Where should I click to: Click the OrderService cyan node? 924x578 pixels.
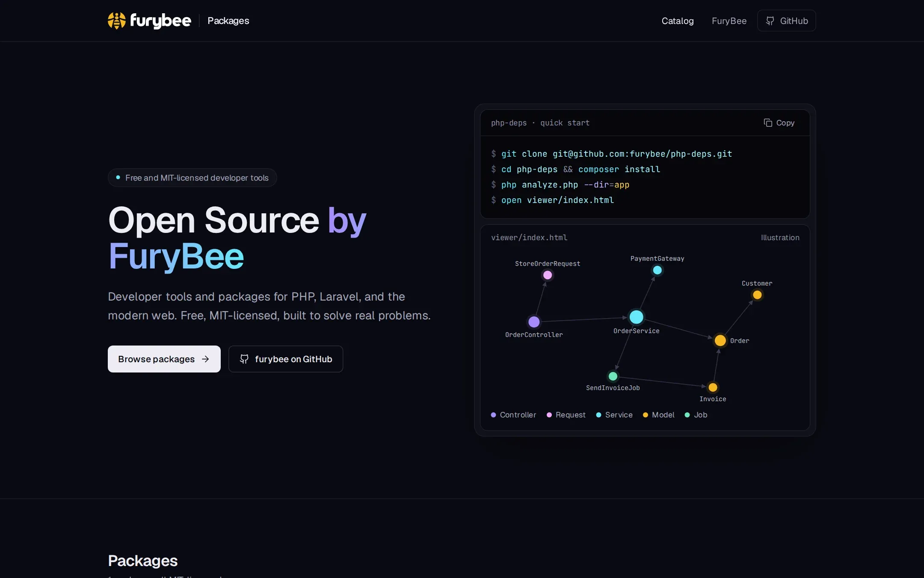[x=637, y=317]
